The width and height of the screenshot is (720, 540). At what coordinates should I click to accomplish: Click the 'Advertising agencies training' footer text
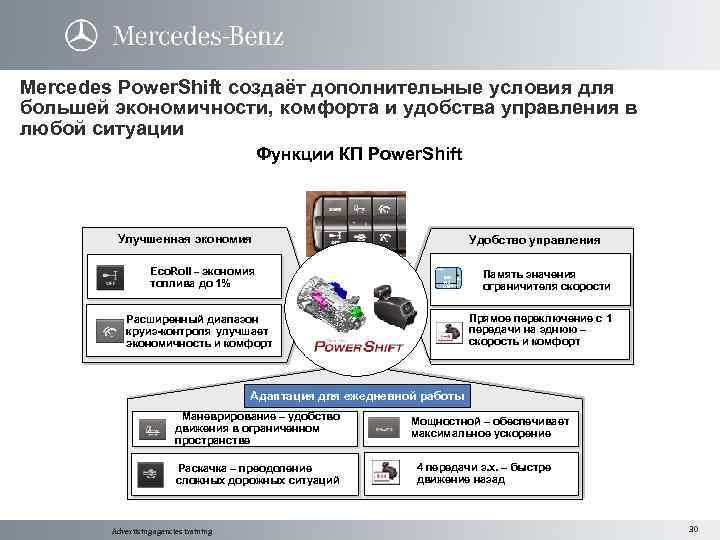click(x=162, y=531)
